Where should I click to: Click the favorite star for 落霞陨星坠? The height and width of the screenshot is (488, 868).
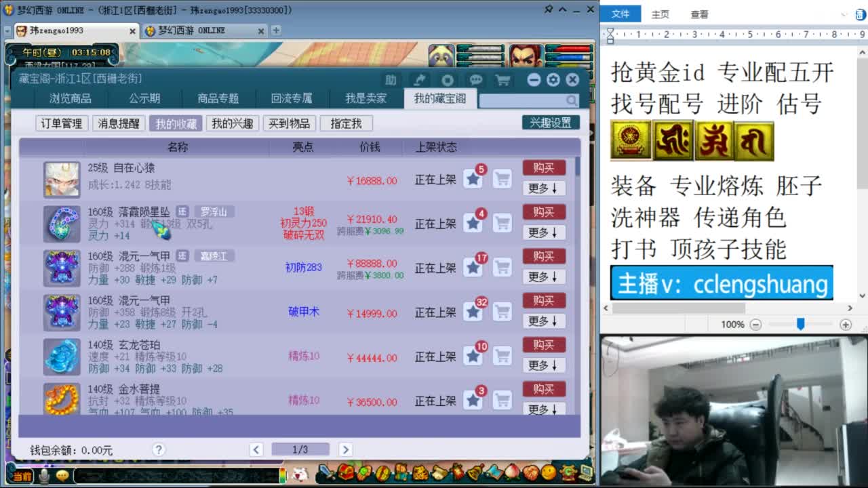click(x=473, y=223)
